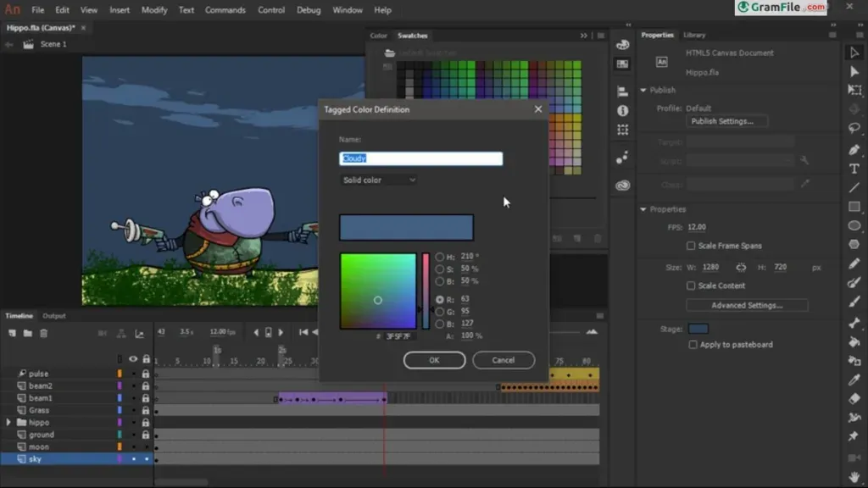This screenshot has width=868, height=488.
Task: Select the R (red) radio button
Action: pos(440,299)
